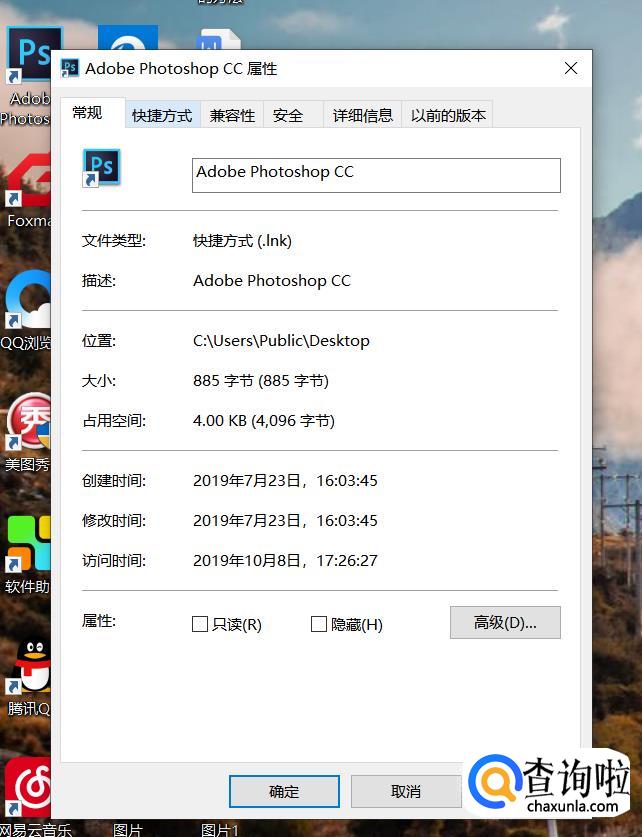This screenshot has height=837, width=642.
Task: Launch the QQ浏览器 desktop shortcut
Action: point(28,299)
